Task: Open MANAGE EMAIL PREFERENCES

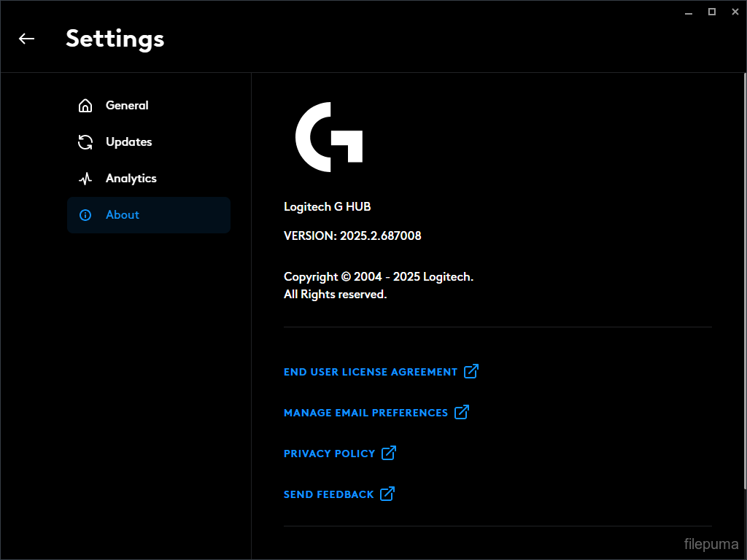Action: pos(365,413)
